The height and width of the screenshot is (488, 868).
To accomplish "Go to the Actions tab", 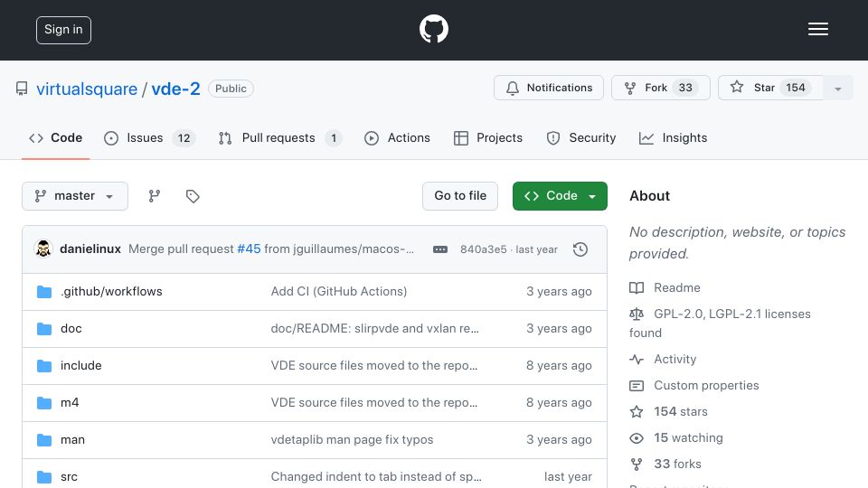I will click(397, 137).
